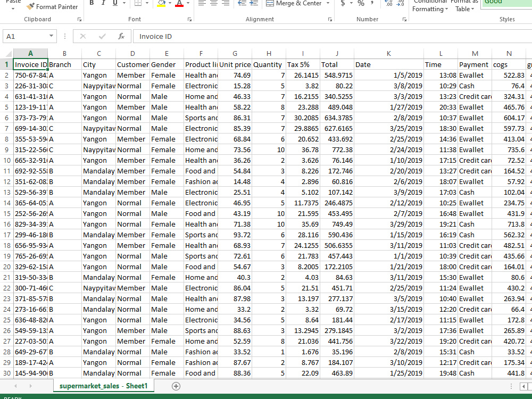Select row 30 header
Screen dimensions: 532x399
7,373
